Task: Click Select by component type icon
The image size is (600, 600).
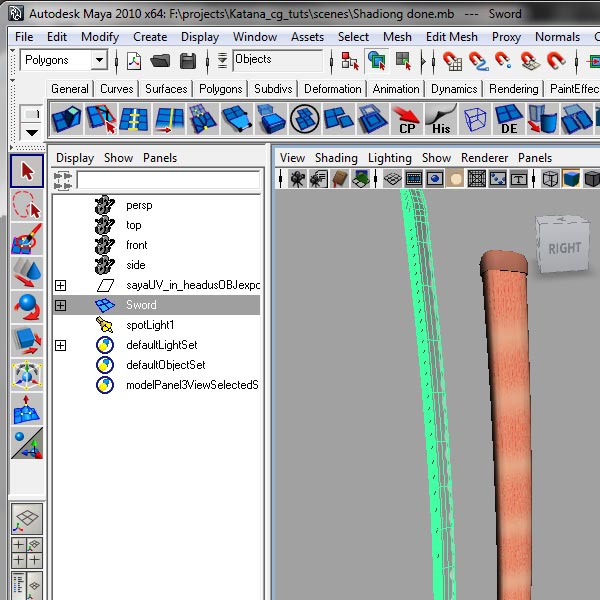Action: tap(403, 61)
